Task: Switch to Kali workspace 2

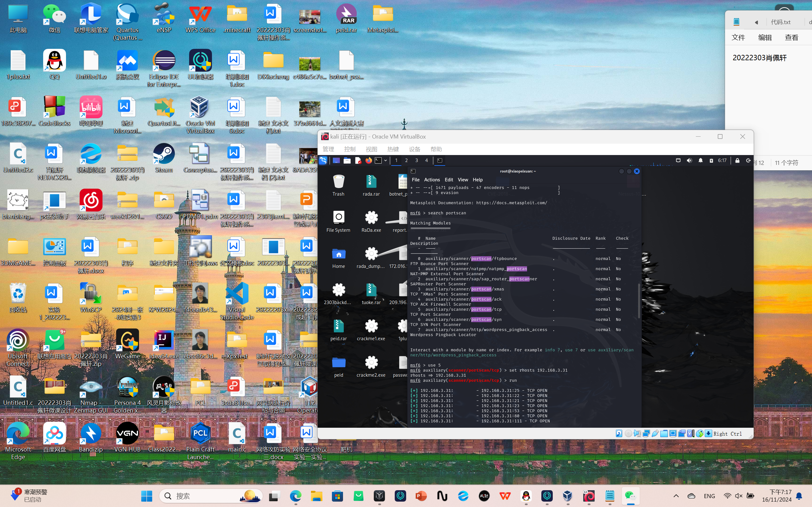Action: 406,160
